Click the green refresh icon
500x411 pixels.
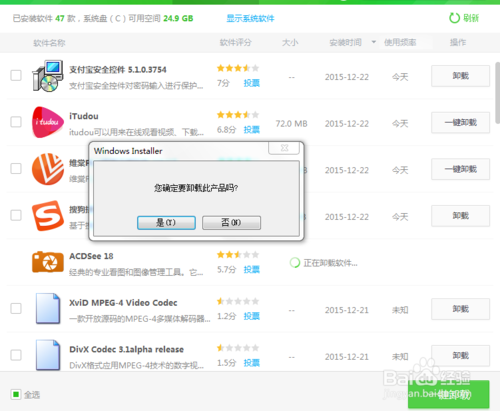[454, 18]
